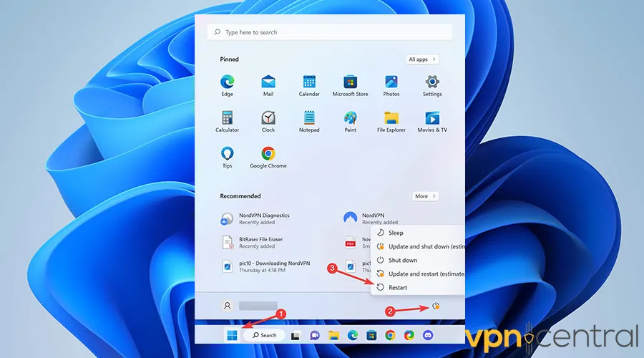Open pic10 - Downloading NordVPN file

point(265,266)
